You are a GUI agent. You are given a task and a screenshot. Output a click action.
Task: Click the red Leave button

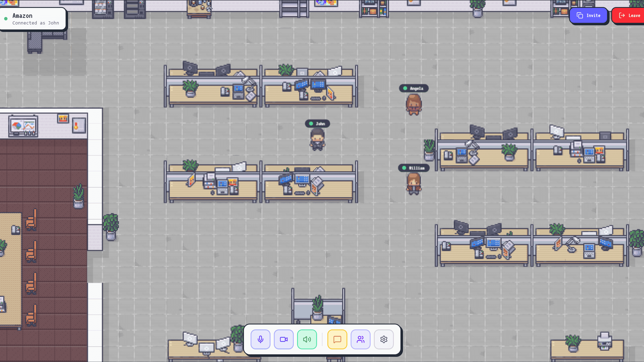tap(629, 16)
